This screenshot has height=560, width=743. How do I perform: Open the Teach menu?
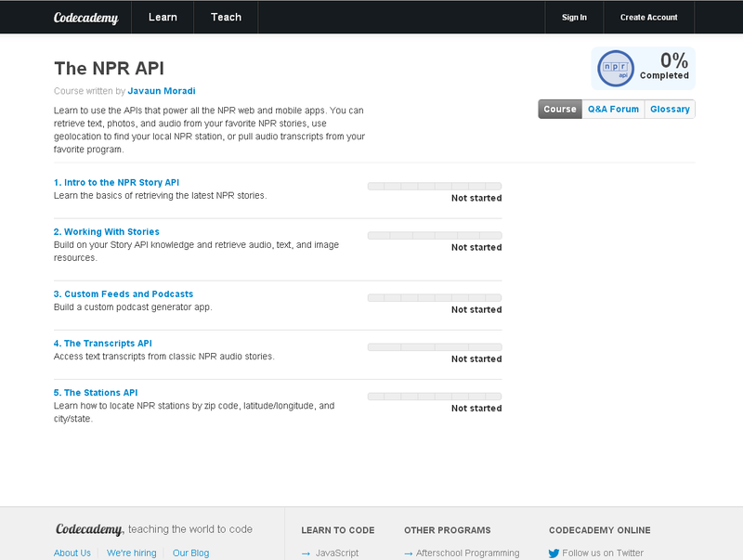point(226,17)
